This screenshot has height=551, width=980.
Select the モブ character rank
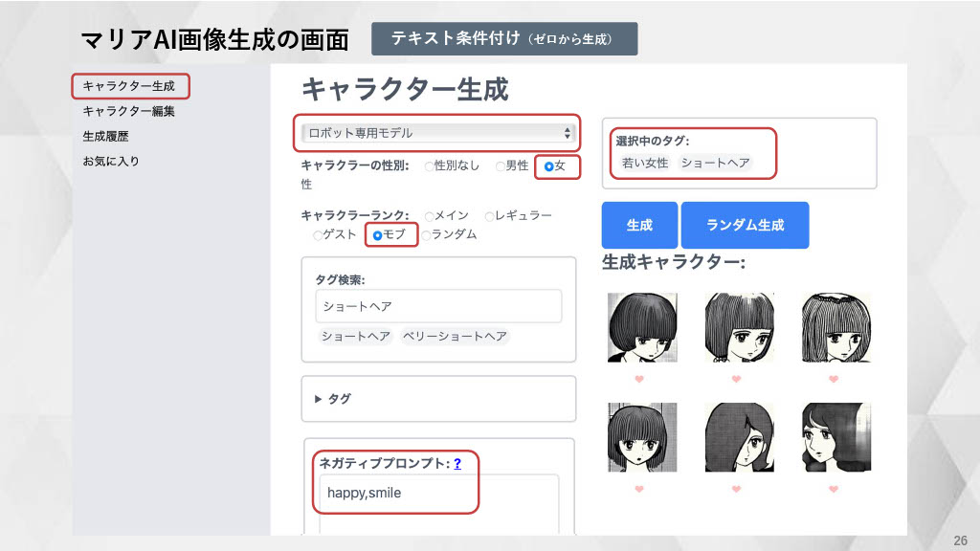[x=378, y=234]
